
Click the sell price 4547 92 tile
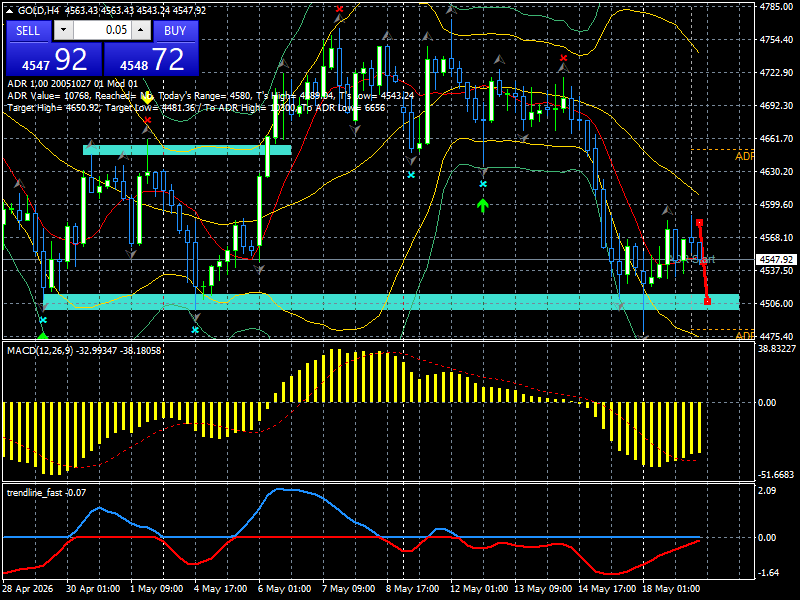54,59
